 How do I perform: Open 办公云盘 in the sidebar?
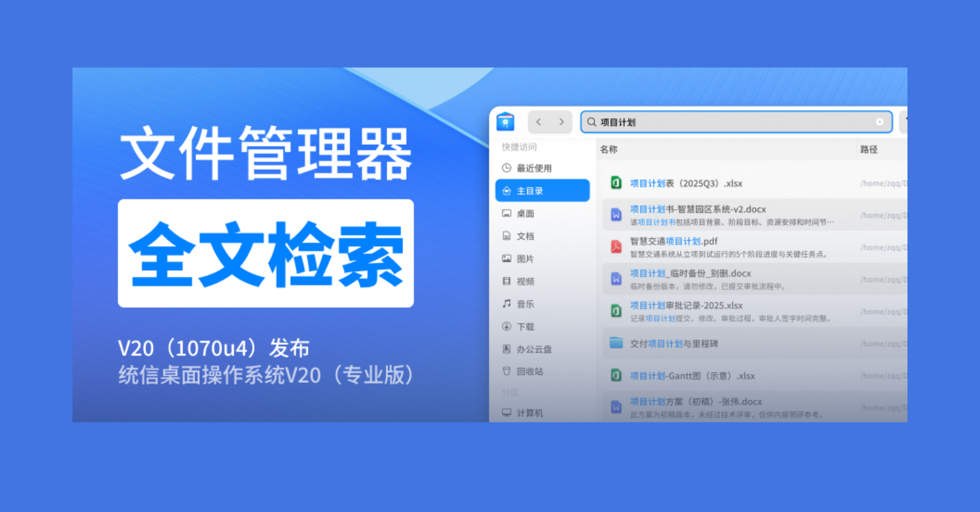542,349
